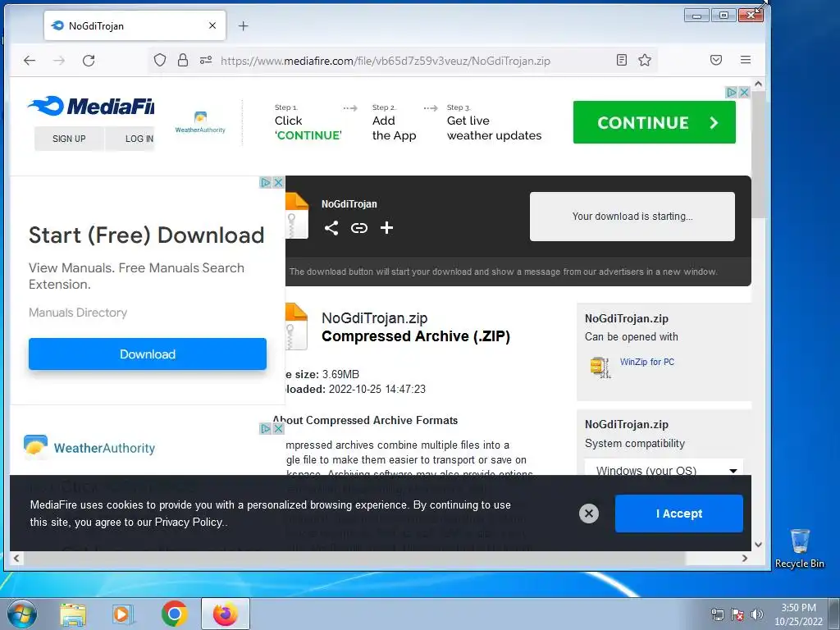
Task: Click the horizontal scroll left arrow
Action: click(x=16, y=558)
